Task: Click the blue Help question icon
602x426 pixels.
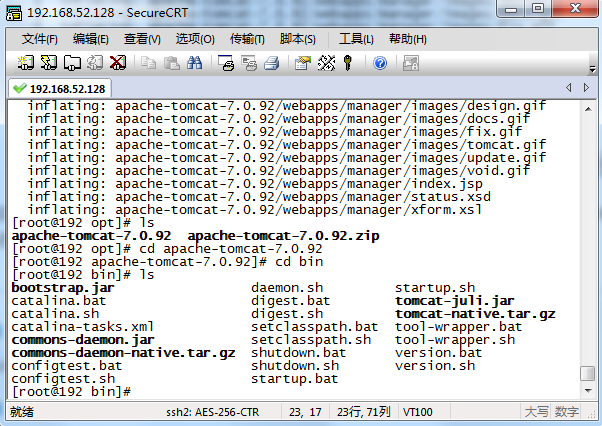Action: point(380,63)
